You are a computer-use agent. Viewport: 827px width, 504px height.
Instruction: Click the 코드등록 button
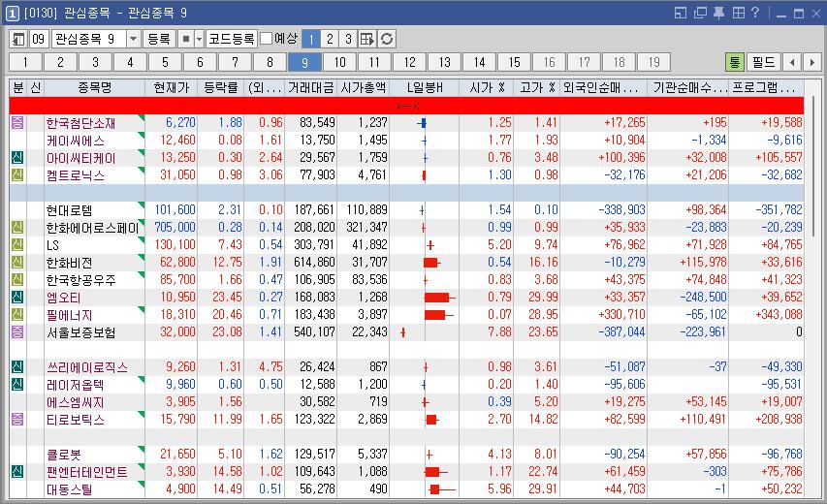pos(232,39)
